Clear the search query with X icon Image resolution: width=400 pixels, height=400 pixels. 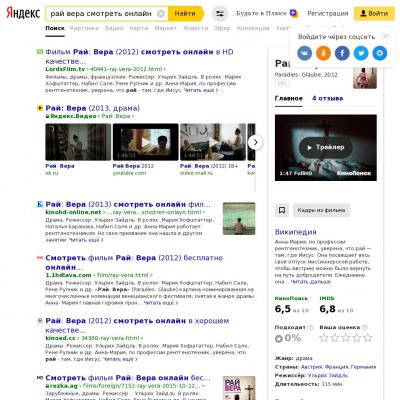[x=161, y=14]
